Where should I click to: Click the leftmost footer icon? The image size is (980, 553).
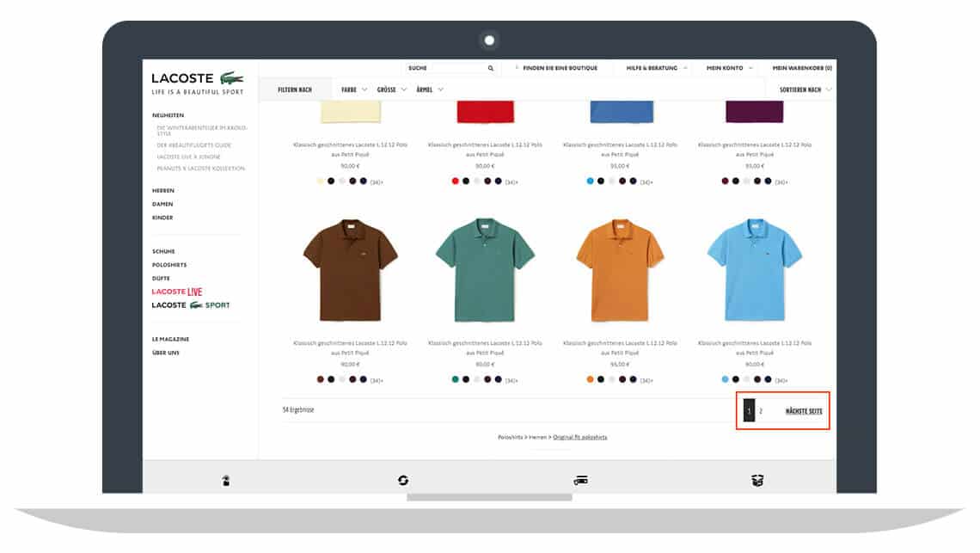[225, 480]
